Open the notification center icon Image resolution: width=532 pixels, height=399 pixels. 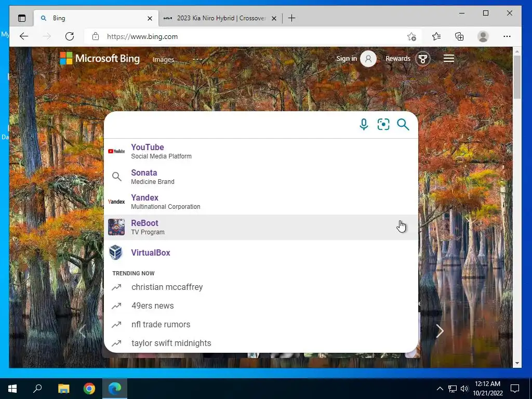[515, 389]
